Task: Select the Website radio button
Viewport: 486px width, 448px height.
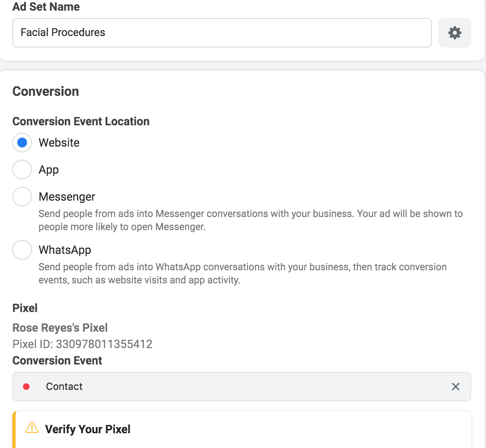Action: click(x=22, y=143)
